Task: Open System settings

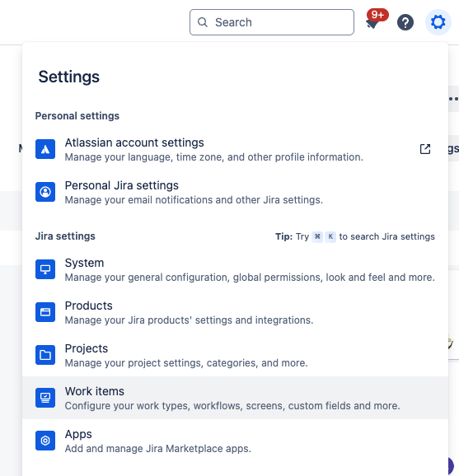Action: tap(235, 269)
